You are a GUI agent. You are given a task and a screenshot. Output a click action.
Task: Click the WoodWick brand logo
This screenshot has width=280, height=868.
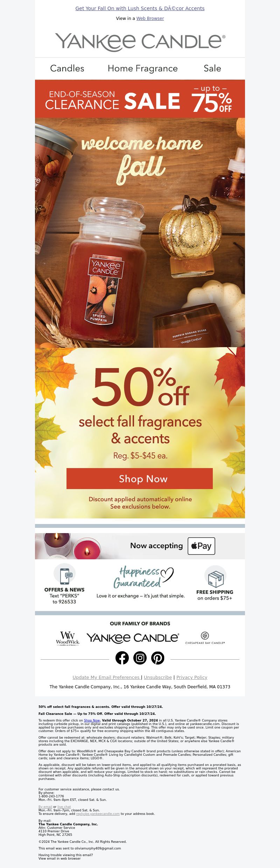pos(68,638)
